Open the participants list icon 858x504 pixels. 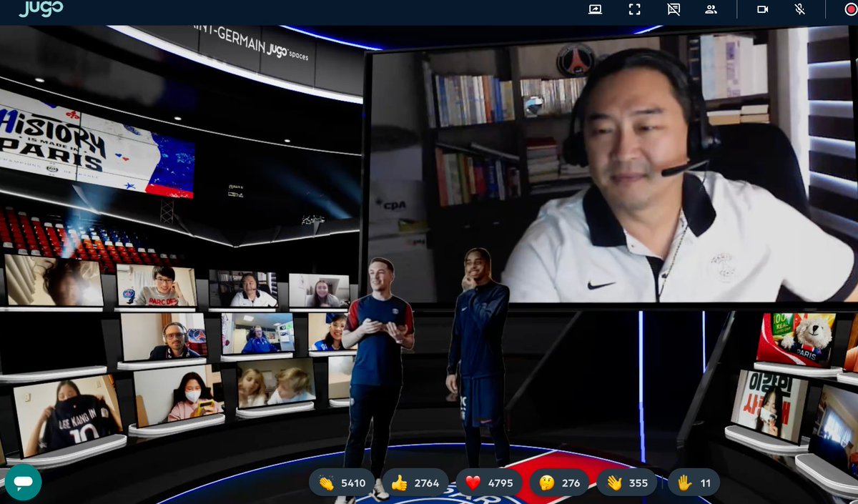coord(711,9)
